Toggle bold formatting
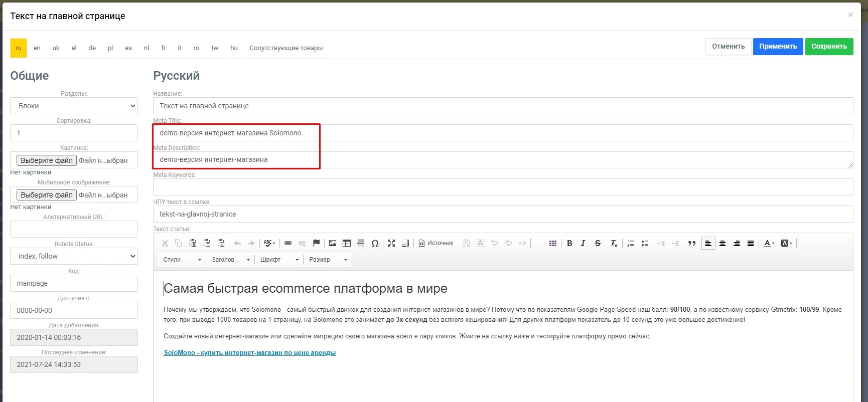This screenshot has width=868, height=402. 569,243
